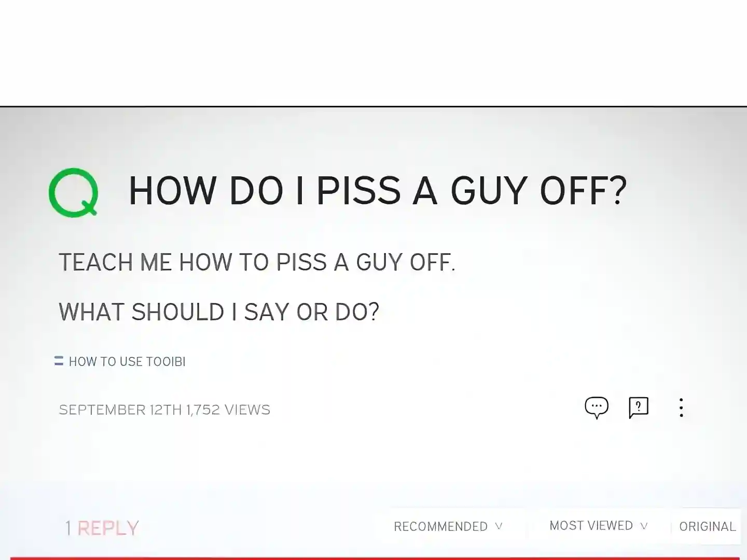Select the 1 Reply heading

coord(102,528)
